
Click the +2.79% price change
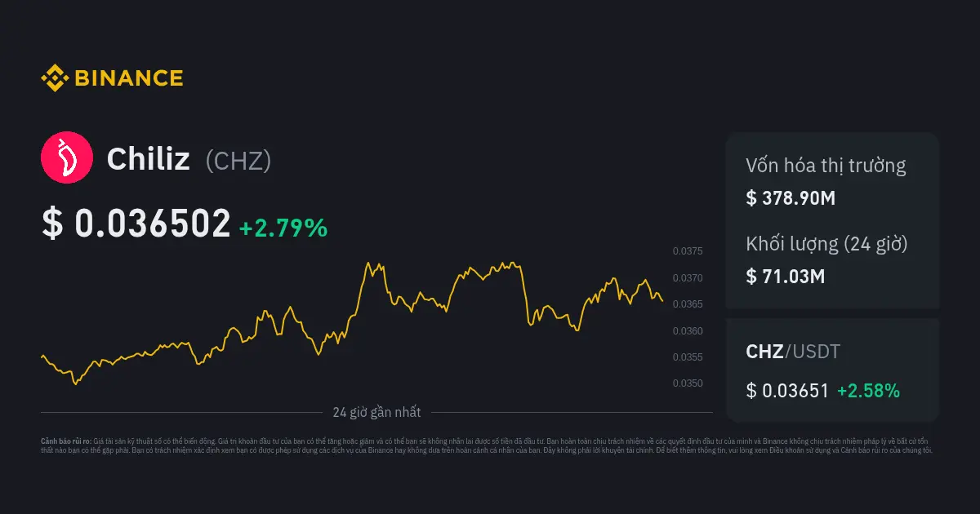[x=283, y=228]
